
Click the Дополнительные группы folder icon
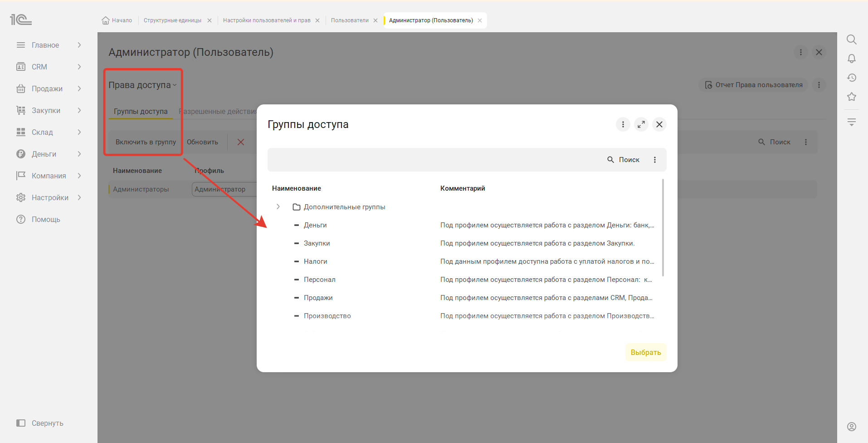tap(297, 207)
